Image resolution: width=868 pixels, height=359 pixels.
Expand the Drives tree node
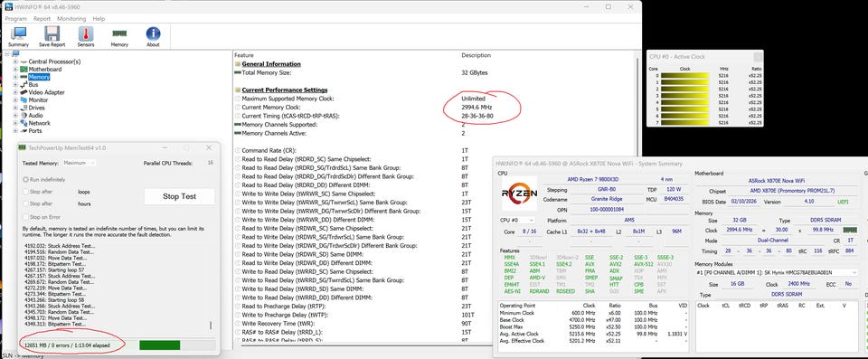click(x=15, y=108)
